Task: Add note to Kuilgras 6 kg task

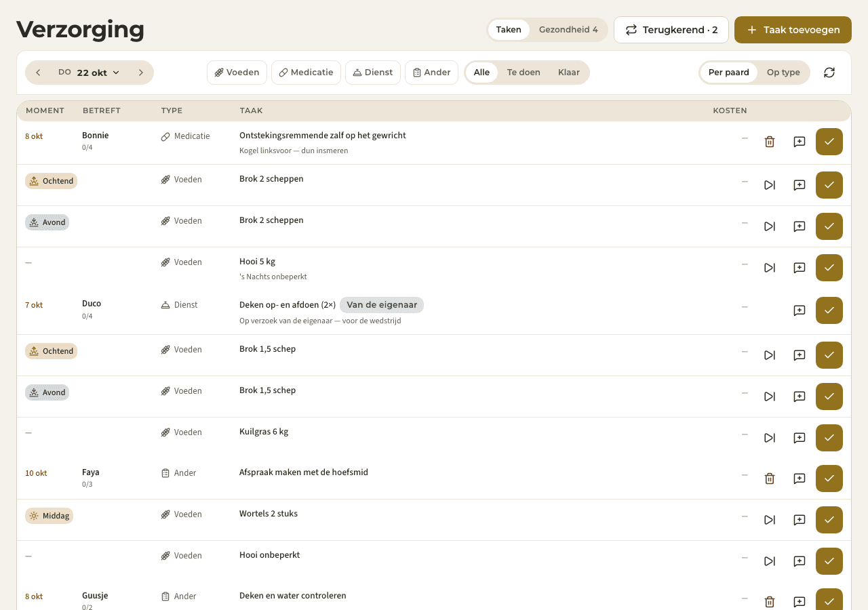Action: 800,438
